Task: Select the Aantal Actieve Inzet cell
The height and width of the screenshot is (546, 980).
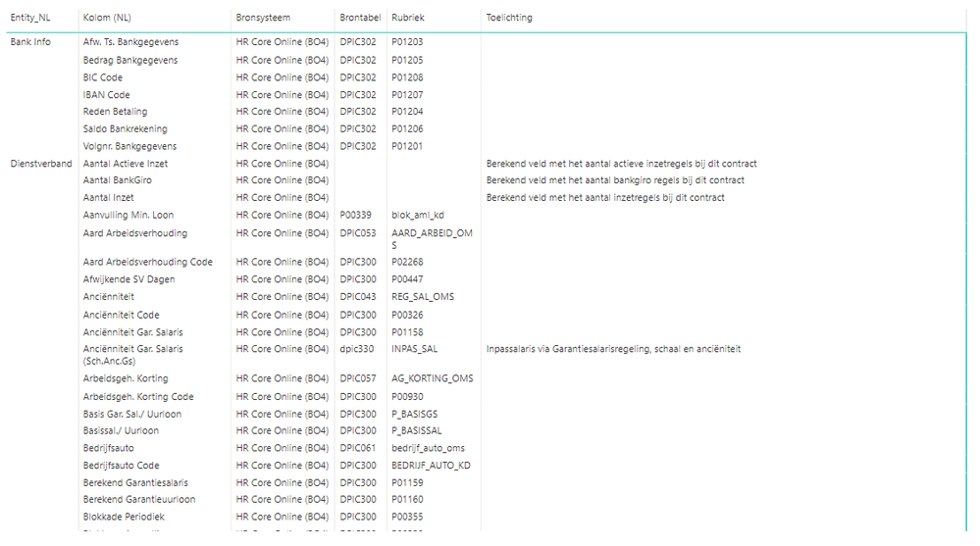Action: 126,164
